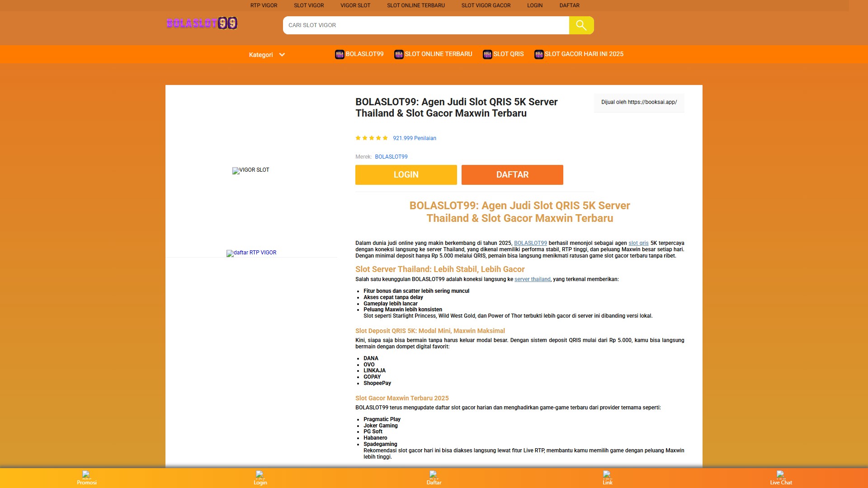Expand the Kategori dropdown

pos(261,55)
